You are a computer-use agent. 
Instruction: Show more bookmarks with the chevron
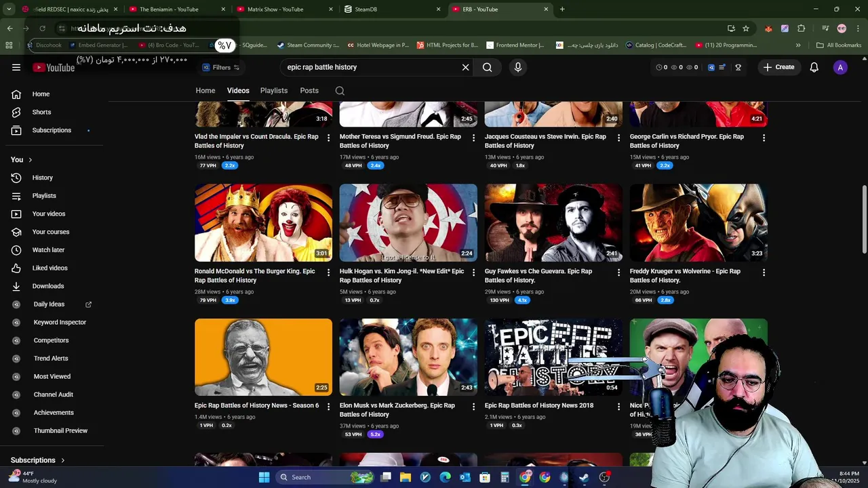click(798, 45)
